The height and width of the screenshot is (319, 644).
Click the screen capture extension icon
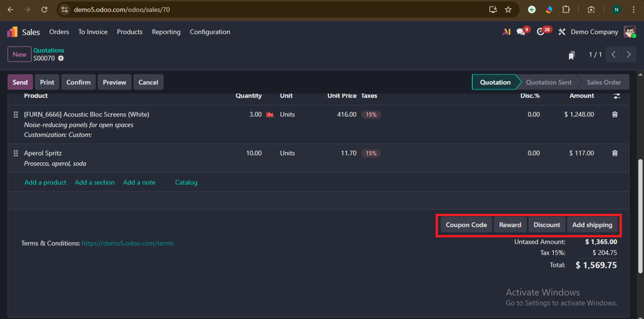tap(591, 10)
